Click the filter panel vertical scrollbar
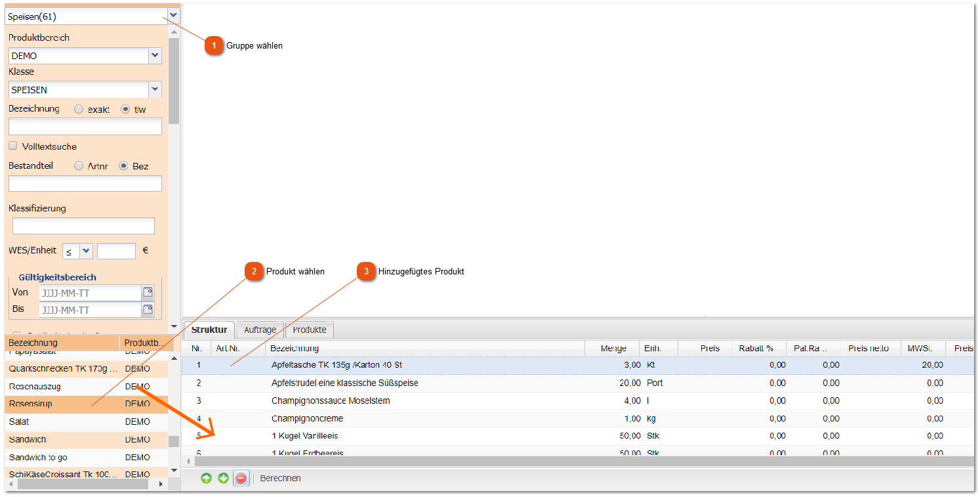 (x=174, y=81)
